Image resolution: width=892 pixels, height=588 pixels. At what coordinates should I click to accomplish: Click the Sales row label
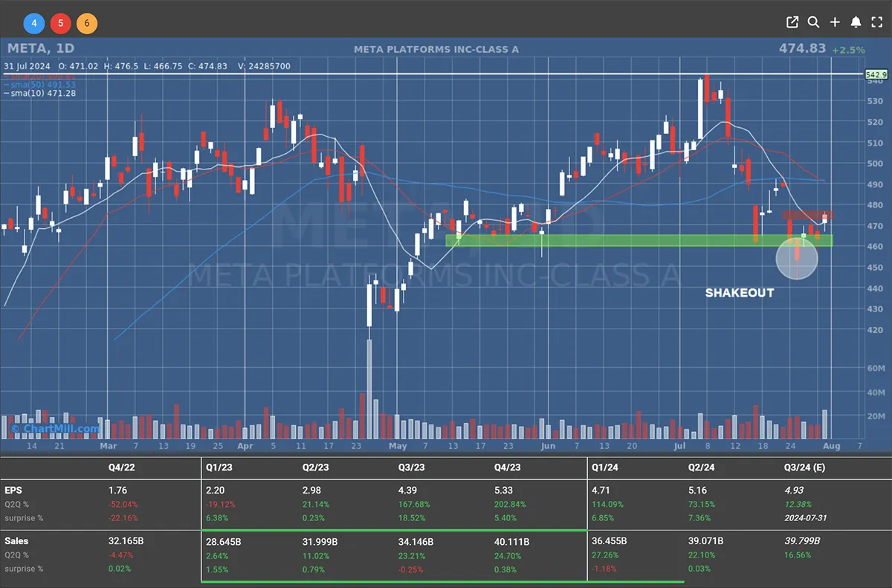[x=17, y=541]
